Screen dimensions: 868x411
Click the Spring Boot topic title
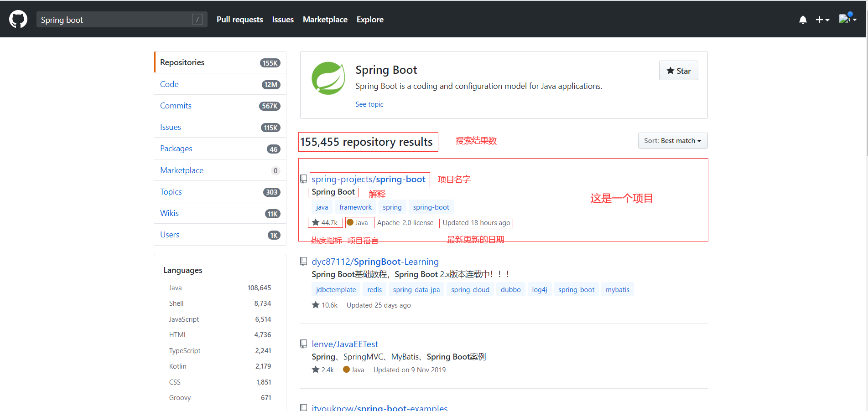(386, 70)
